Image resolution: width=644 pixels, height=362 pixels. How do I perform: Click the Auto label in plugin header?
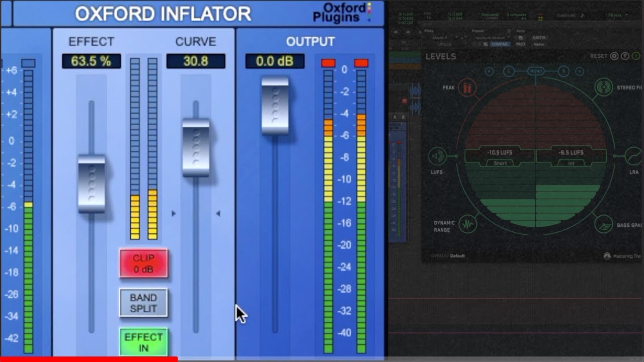pos(520,31)
